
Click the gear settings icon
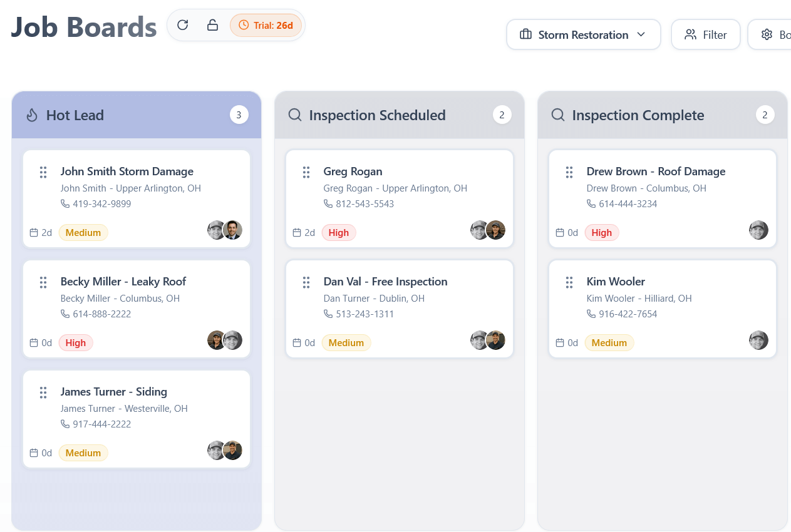[767, 34]
